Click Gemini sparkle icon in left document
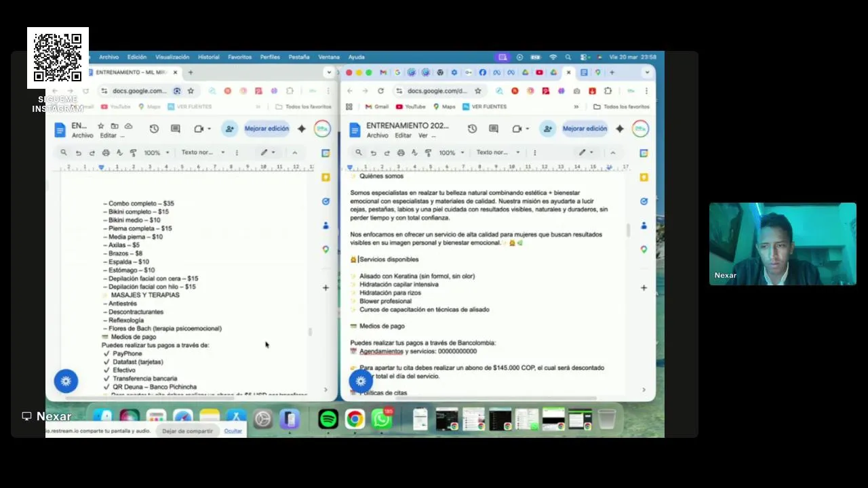 click(x=302, y=129)
